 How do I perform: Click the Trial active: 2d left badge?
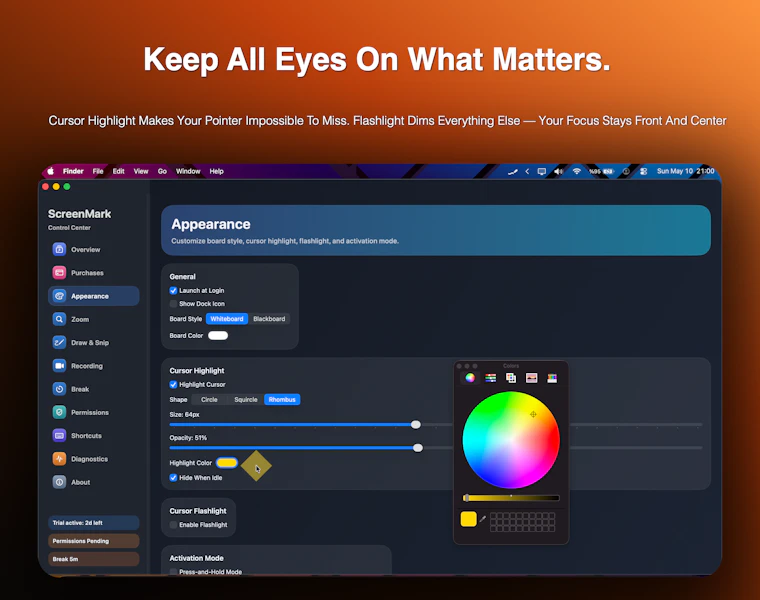94,522
